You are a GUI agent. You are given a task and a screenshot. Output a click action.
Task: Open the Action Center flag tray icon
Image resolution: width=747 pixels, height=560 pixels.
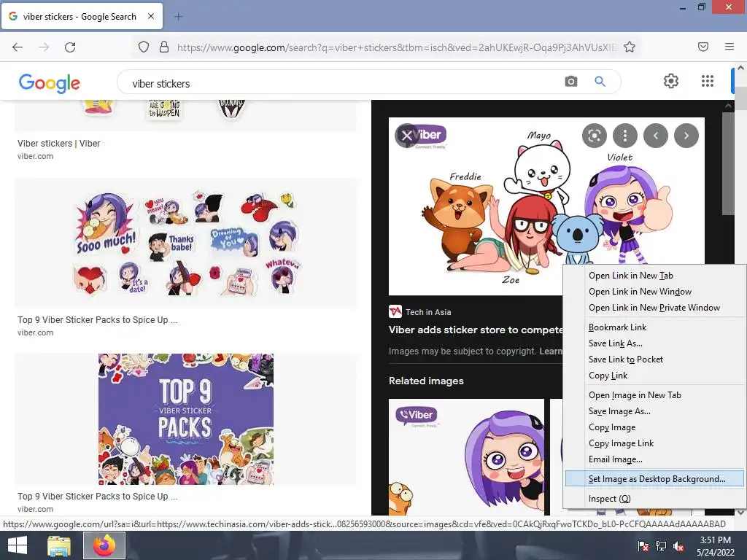coord(643,546)
